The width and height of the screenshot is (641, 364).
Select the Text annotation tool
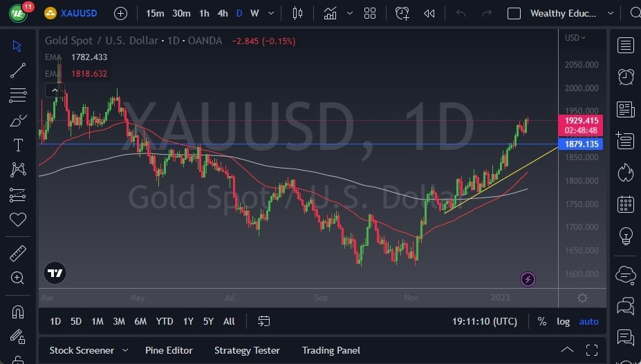(x=18, y=145)
